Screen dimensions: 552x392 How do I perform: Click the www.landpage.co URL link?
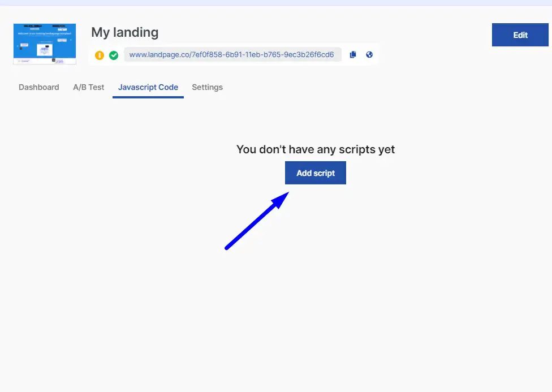pyautogui.click(x=231, y=55)
